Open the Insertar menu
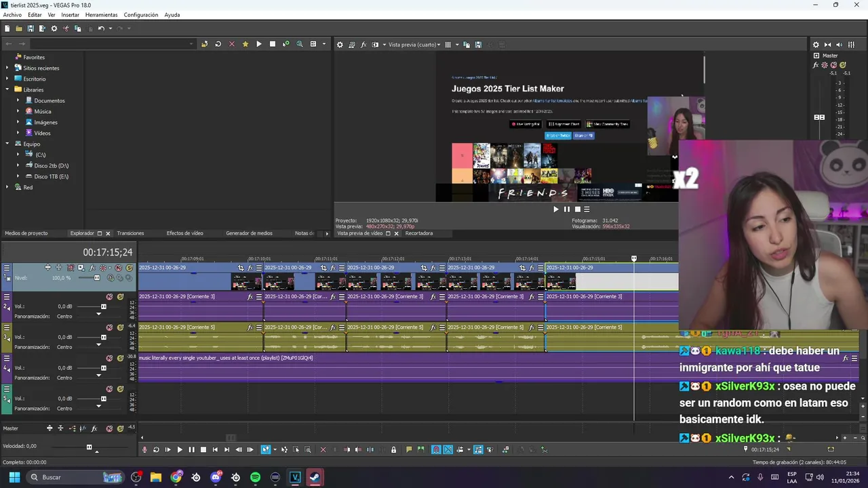868x488 pixels. (70, 15)
